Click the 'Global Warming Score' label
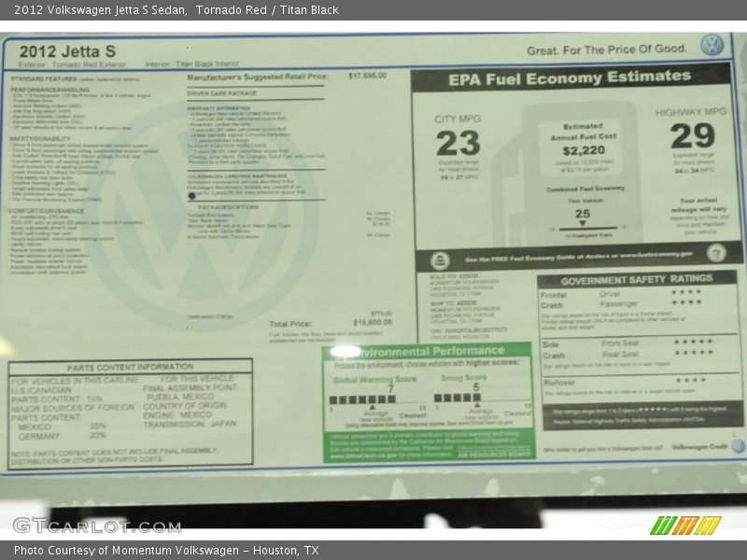747x560 pixels. [x=374, y=380]
